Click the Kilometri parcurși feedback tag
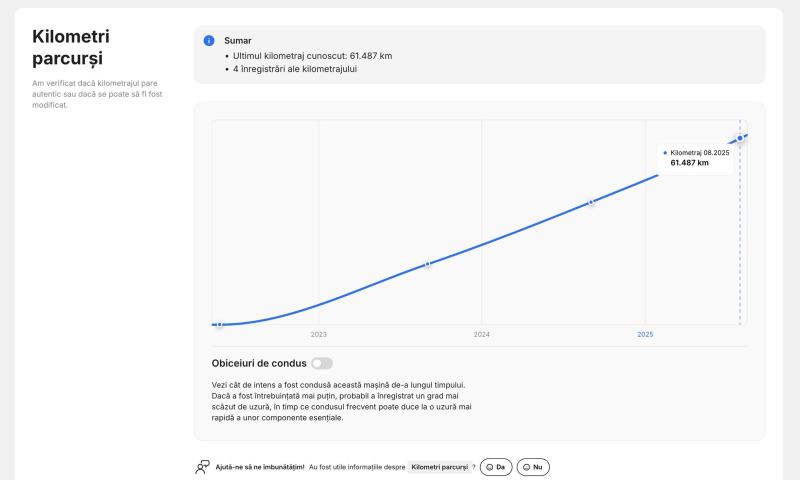The image size is (800, 480). (439, 467)
